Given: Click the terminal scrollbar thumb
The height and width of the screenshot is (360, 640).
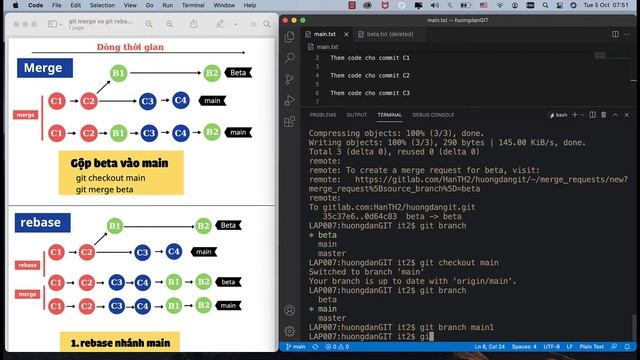Looking at the screenshot, I should click(x=633, y=328).
